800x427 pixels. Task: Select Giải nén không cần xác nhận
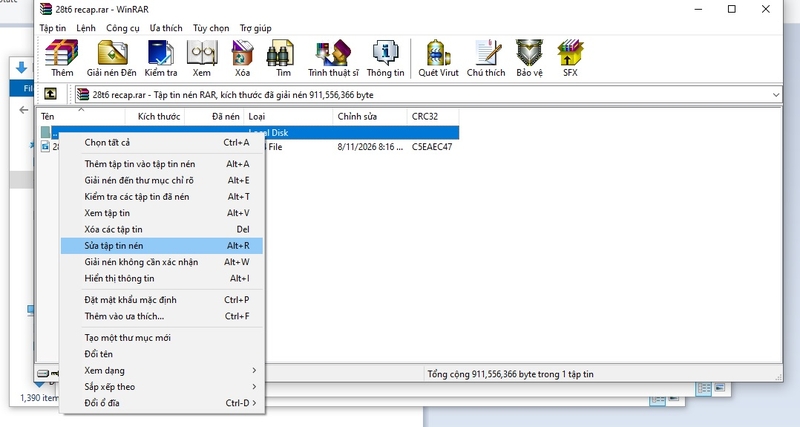click(162, 262)
